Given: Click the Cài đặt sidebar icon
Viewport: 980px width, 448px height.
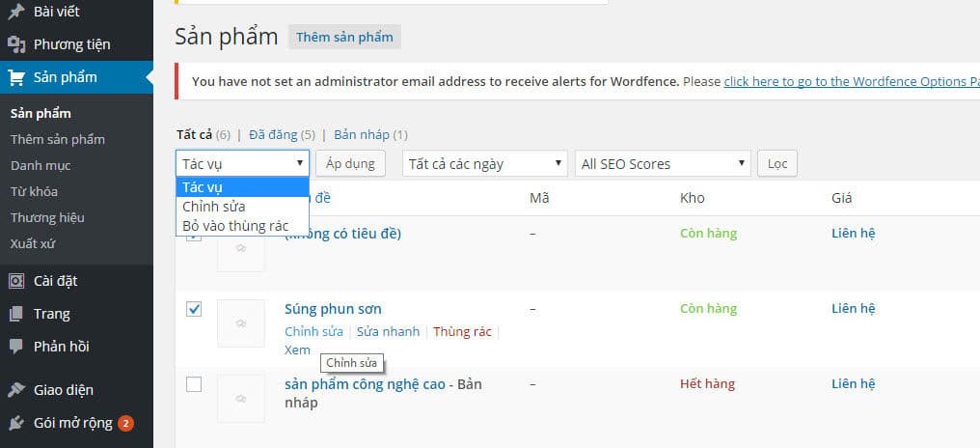Looking at the screenshot, I should (16, 281).
